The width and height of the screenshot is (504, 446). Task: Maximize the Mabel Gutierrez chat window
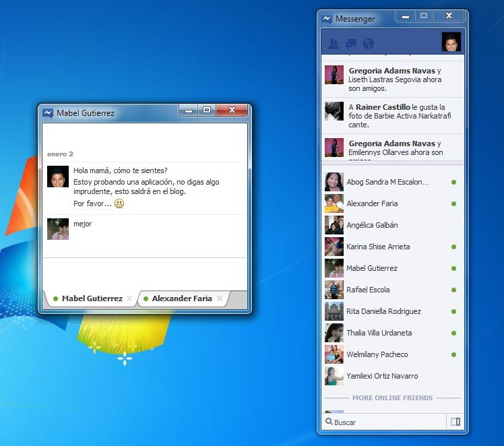tap(207, 110)
